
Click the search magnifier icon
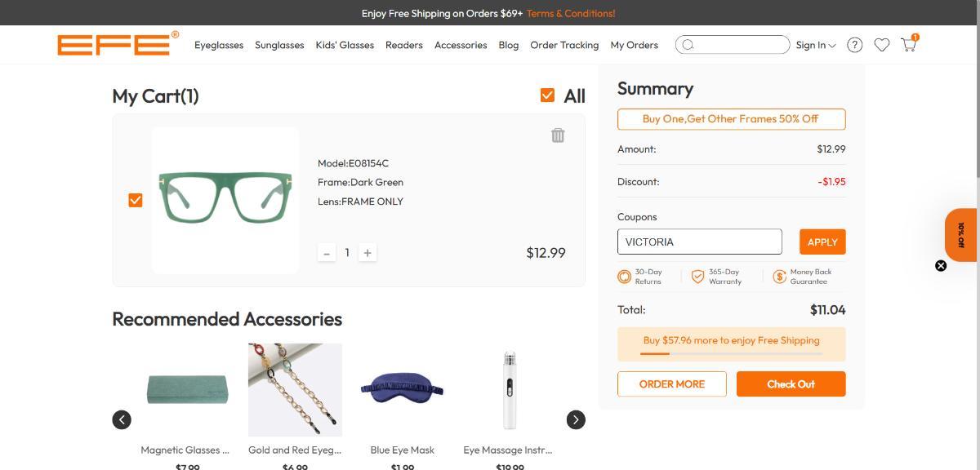tap(688, 45)
